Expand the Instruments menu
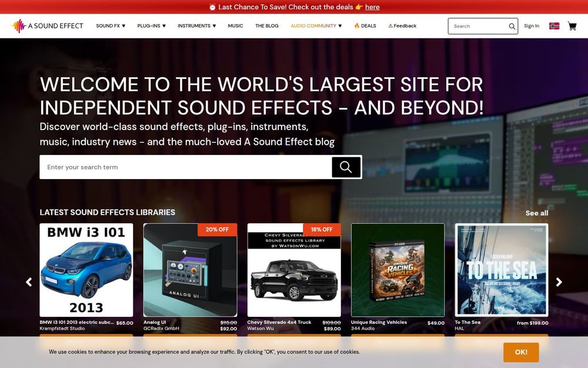The width and height of the screenshot is (588, 368). 197,26
